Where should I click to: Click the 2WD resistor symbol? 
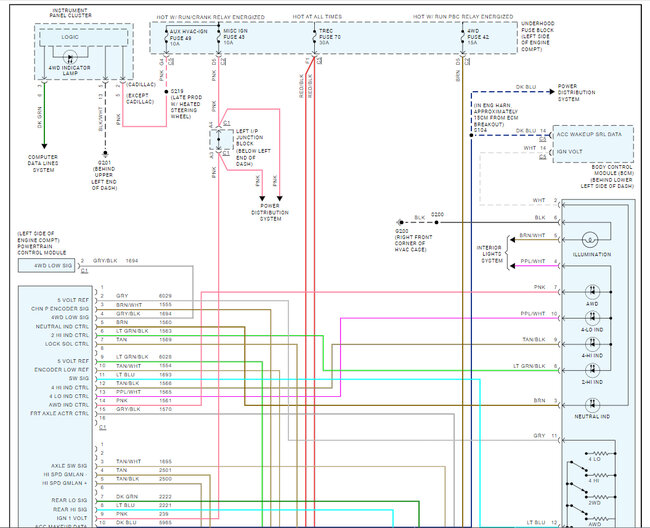click(600, 497)
